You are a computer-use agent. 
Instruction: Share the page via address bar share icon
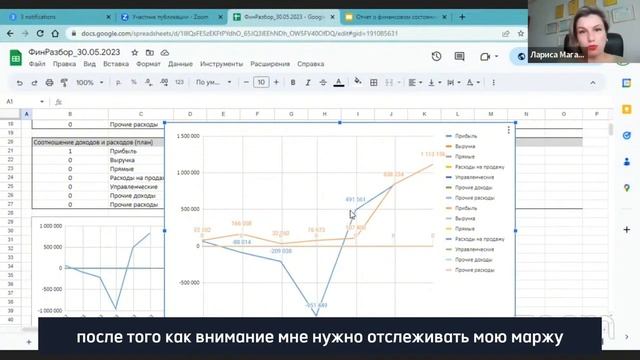(x=506, y=33)
